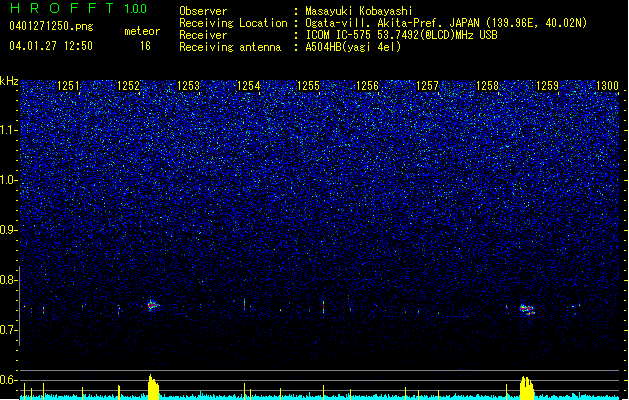
Task: Click the version number 1.0.0
Action: click(x=136, y=9)
